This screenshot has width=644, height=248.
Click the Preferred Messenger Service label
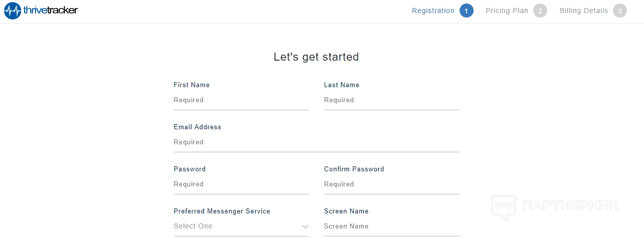(222, 211)
